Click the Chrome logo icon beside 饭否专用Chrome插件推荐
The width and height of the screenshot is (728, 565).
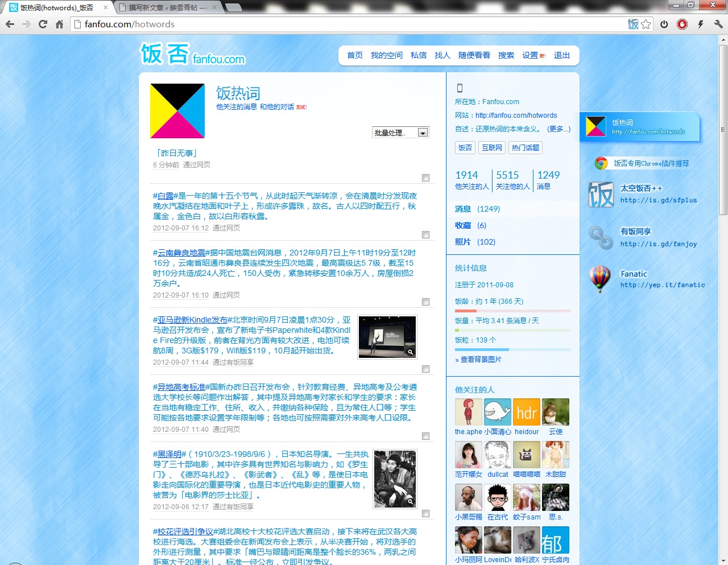[601, 163]
